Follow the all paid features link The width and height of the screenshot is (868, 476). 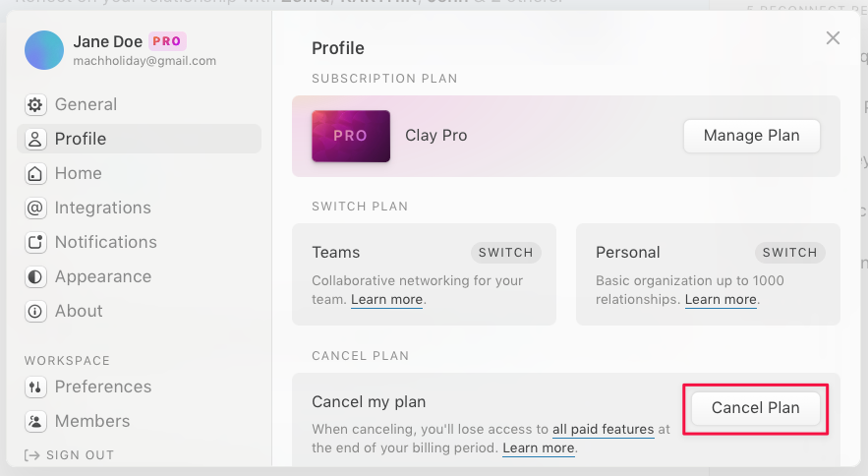(603, 430)
